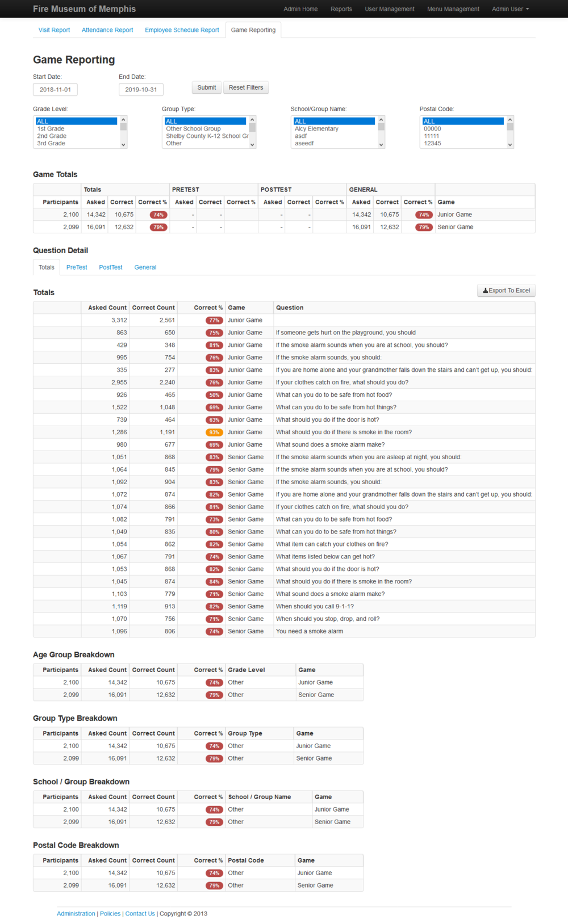Click the 'You need a smoke alarm' question

310,632
